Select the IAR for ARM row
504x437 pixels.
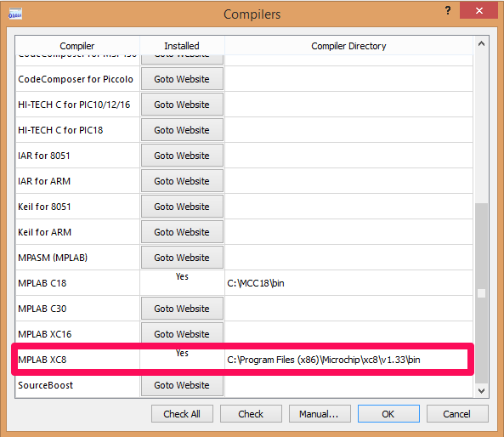[x=244, y=181]
